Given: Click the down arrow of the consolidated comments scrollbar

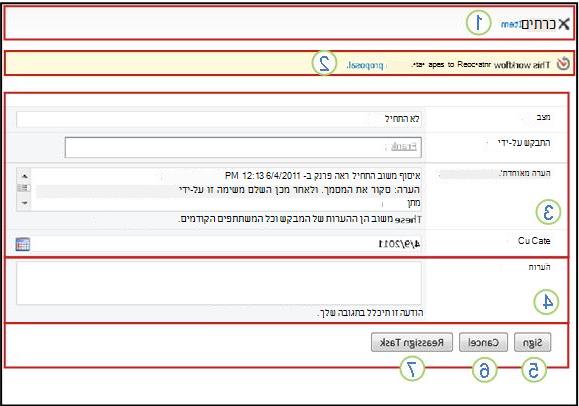Looking at the screenshot, I should point(24,203).
